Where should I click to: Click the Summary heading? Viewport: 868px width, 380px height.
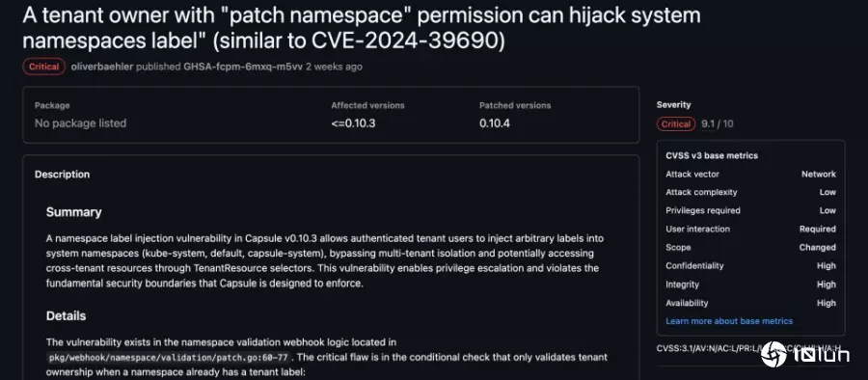click(73, 213)
